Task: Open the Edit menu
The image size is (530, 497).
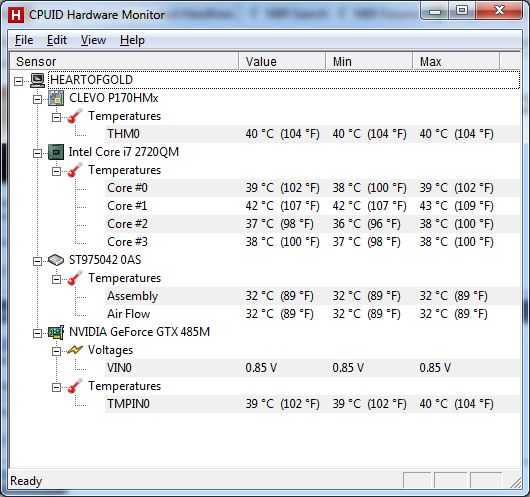Action: 56,40
